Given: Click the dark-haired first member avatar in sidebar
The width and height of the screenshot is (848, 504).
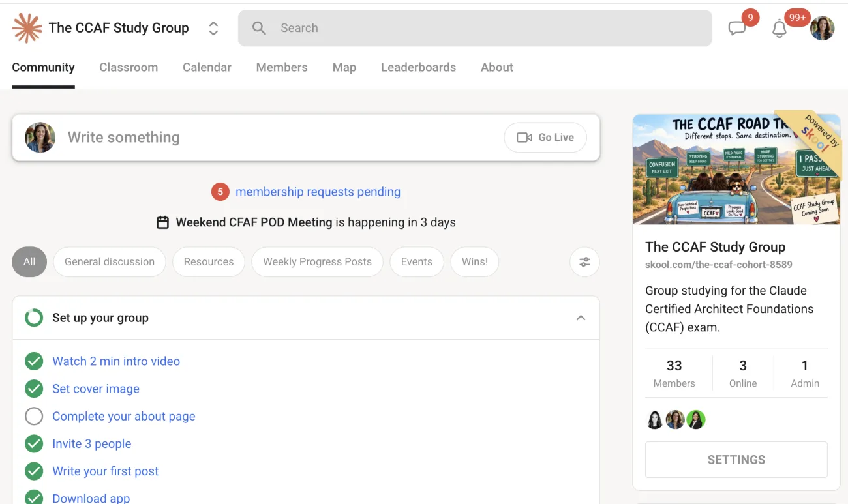Looking at the screenshot, I should click(655, 419).
